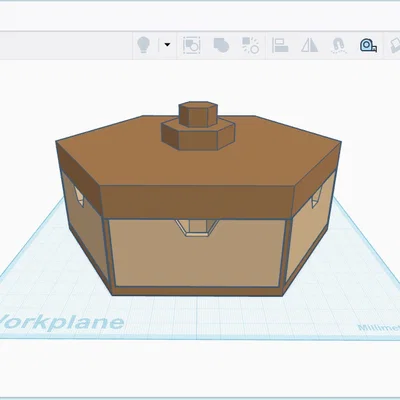The width and height of the screenshot is (400, 400).
Task: Click the dashed-box Group shapes icon
Action: [x=192, y=45]
